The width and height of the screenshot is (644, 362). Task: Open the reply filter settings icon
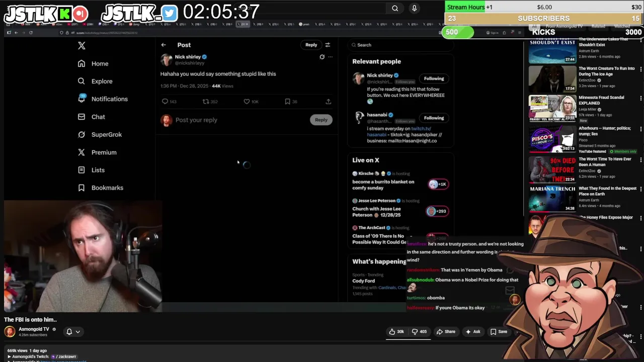point(328,45)
